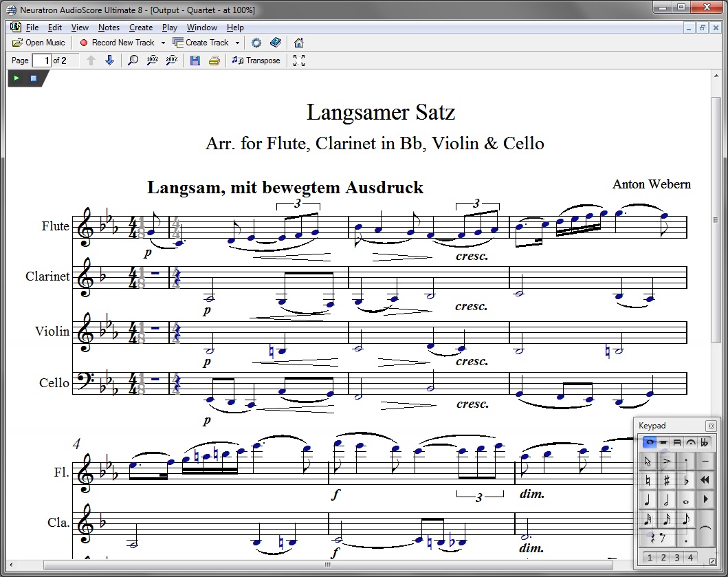The image size is (728, 577).
Task: Click the Transpose button
Action: point(256,61)
